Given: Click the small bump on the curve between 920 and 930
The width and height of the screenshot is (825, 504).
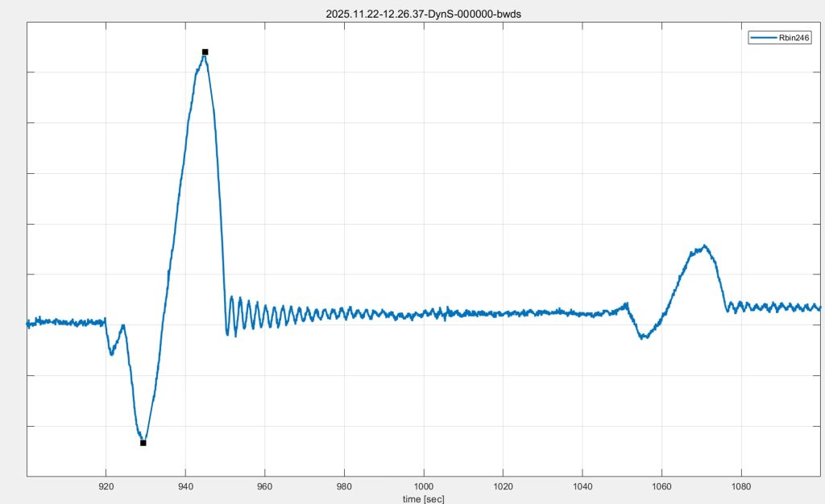Looking at the screenshot, I should pos(122,326).
